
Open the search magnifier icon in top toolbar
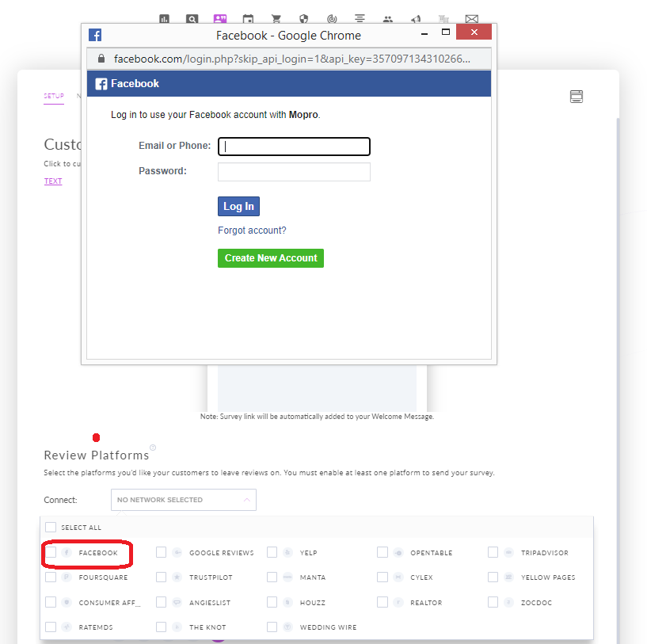pyautogui.click(x=192, y=19)
